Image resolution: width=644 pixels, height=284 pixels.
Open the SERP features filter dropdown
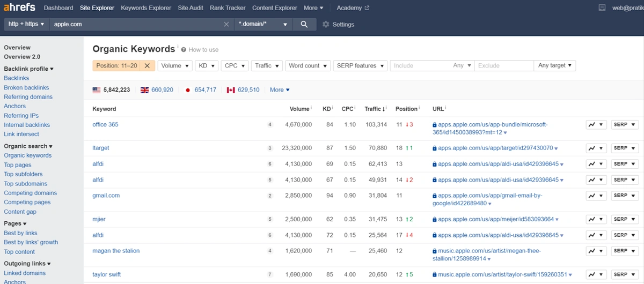point(360,65)
